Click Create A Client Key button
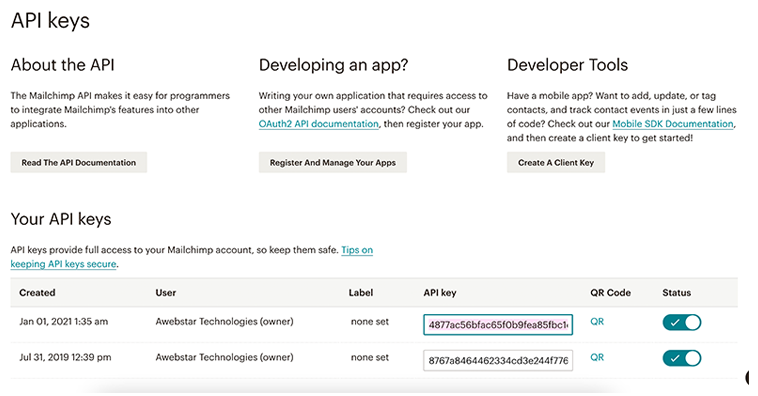Viewport: 758px width, 396px height. [x=556, y=162]
